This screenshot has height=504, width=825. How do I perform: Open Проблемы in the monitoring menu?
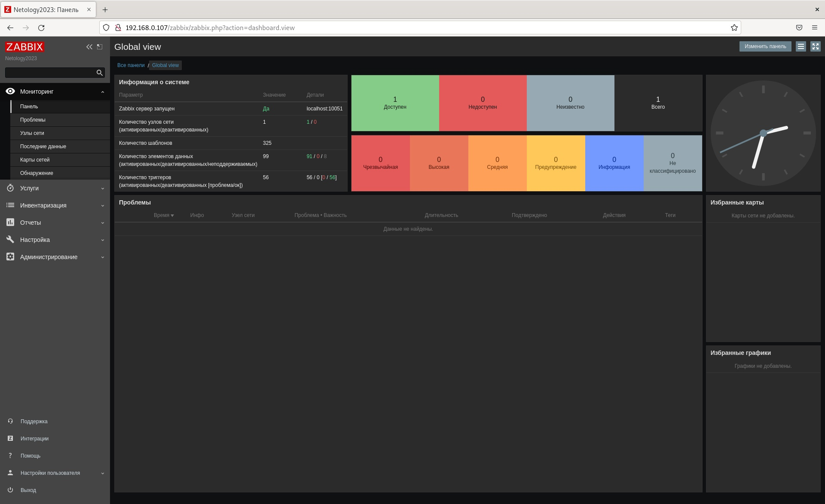click(33, 119)
